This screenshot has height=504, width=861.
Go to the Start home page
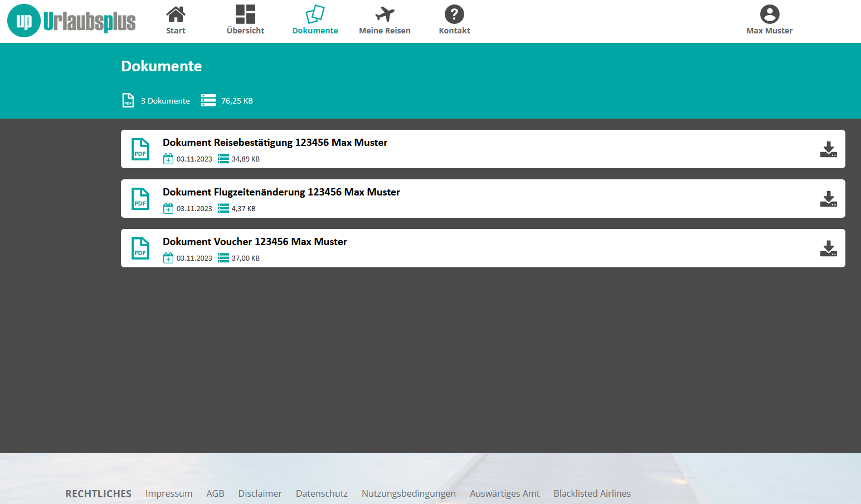pos(176,21)
